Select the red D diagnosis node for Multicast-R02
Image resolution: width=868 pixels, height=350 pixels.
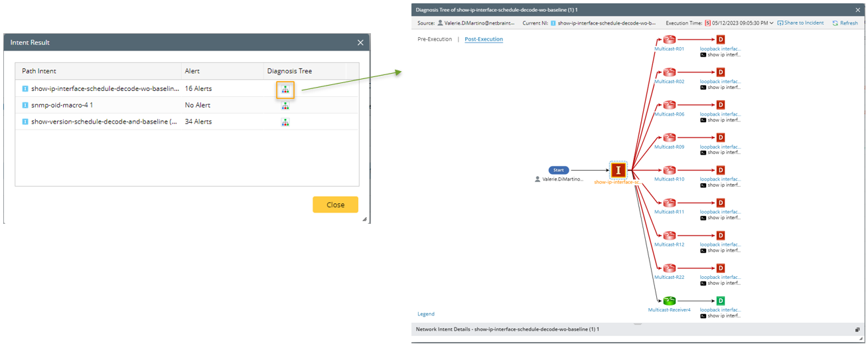(720, 72)
